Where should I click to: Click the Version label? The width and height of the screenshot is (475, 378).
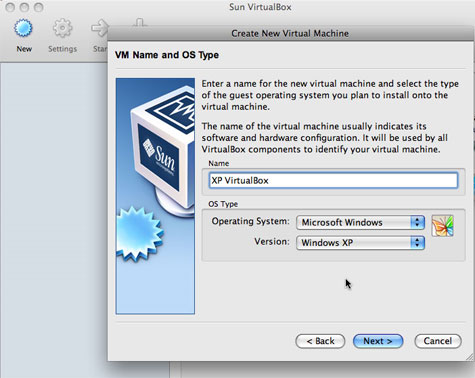272,241
